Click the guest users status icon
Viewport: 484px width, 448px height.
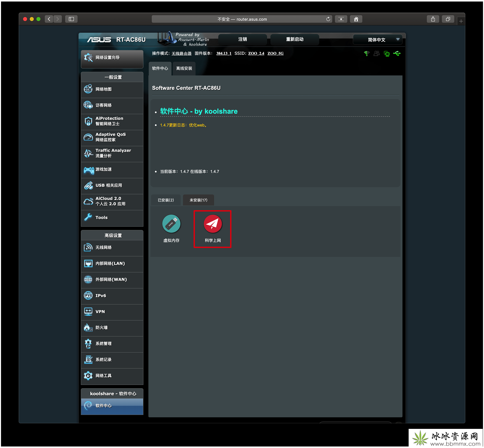(377, 53)
